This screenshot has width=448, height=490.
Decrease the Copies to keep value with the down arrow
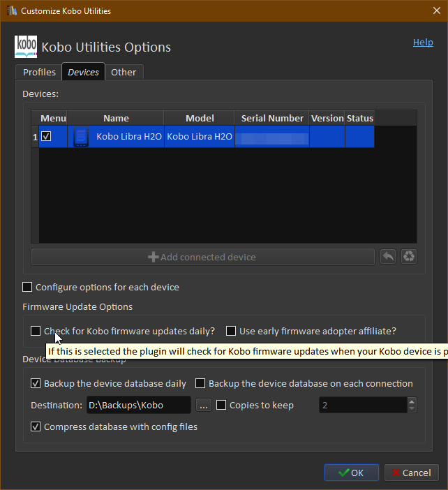coord(412,408)
